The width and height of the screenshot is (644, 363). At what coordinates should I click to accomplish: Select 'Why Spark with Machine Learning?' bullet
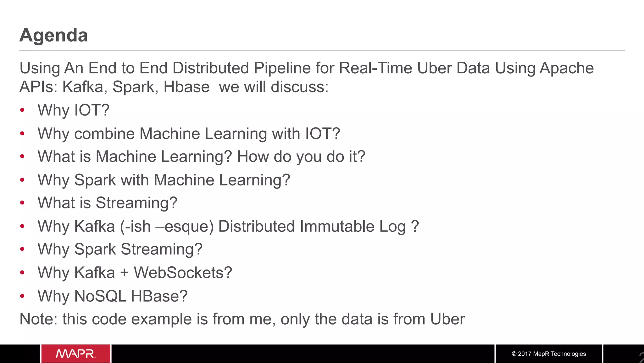click(164, 180)
